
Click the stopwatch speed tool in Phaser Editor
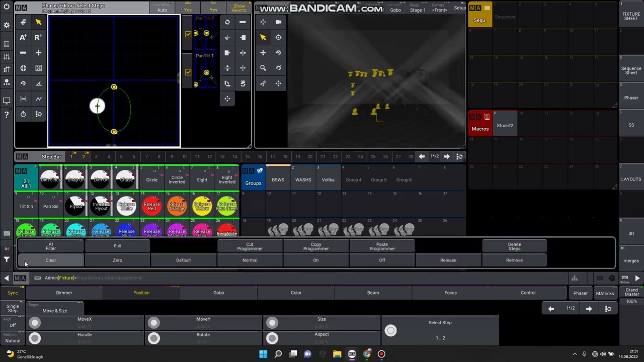pos(23,114)
